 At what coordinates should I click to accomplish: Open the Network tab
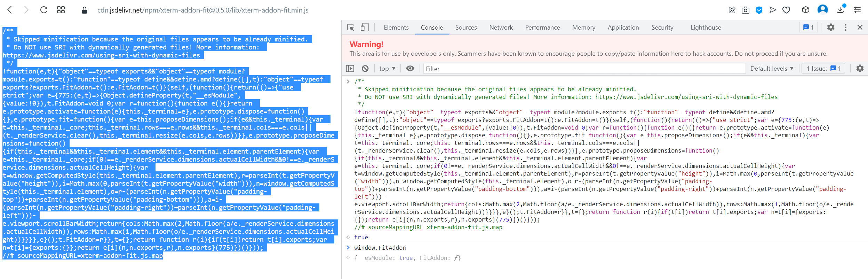click(x=501, y=28)
